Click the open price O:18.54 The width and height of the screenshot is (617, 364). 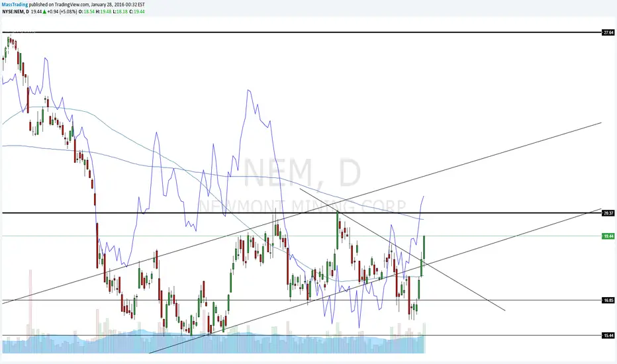[x=87, y=12]
